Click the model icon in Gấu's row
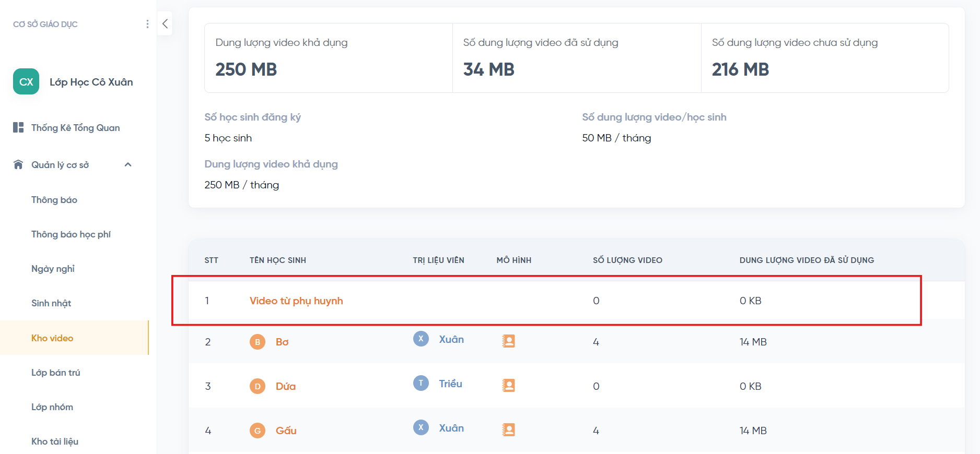980x454 pixels. point(508,430)
